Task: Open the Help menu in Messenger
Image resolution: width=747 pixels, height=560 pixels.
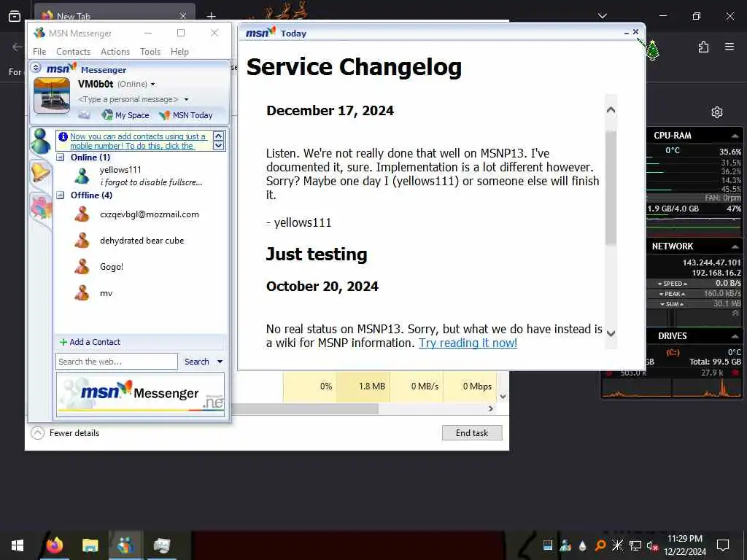Action: click(x=179, y=52)
